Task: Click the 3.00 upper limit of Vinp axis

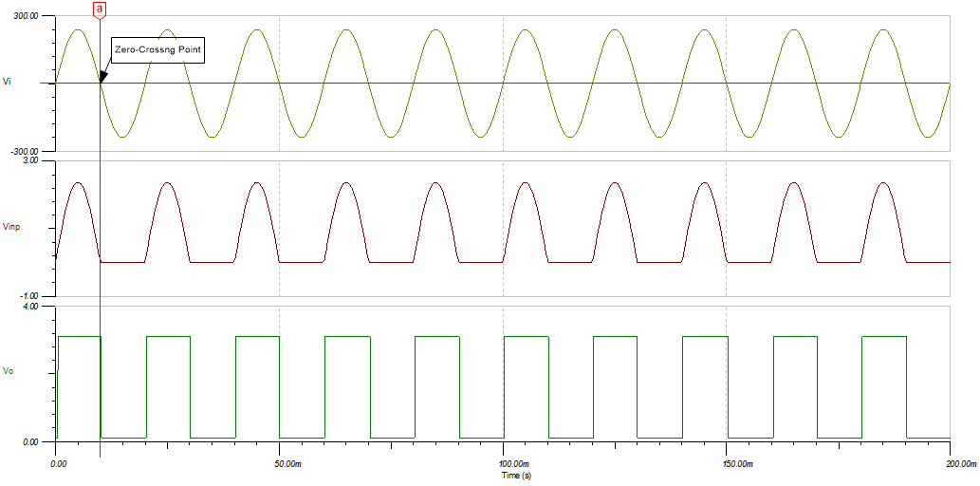Action: (x=31, y=161)
